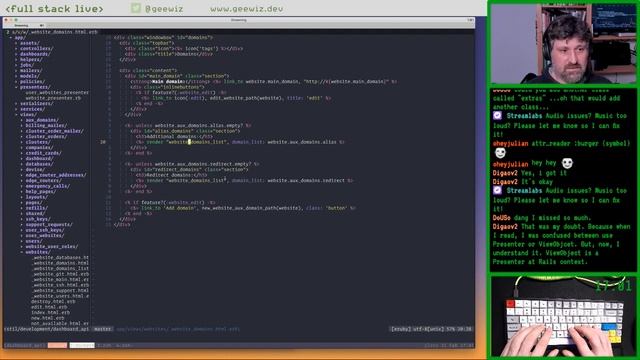Click the emoji after "hey hey" chat message
The image size is (640, 360).
(x=567, y=163)
